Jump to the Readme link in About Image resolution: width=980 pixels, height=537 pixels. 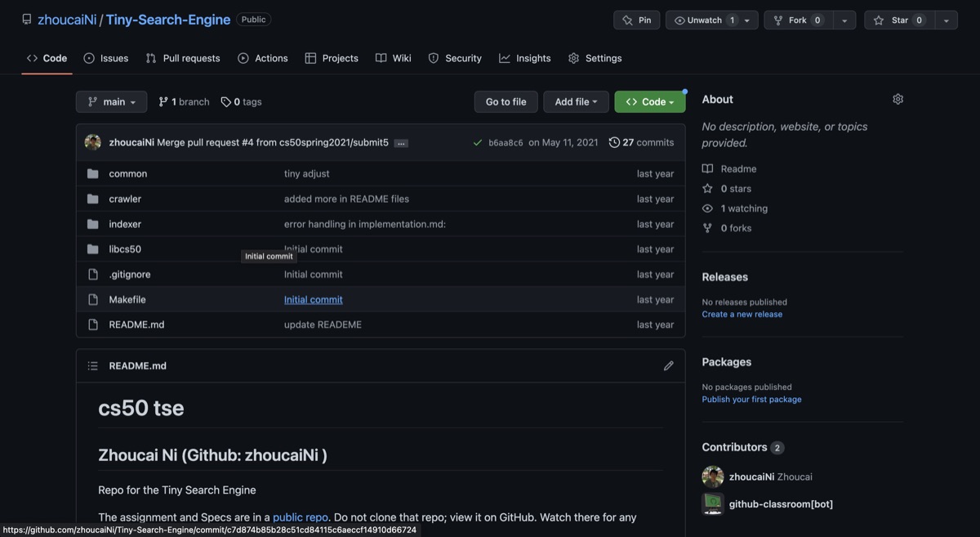[729, 169]
